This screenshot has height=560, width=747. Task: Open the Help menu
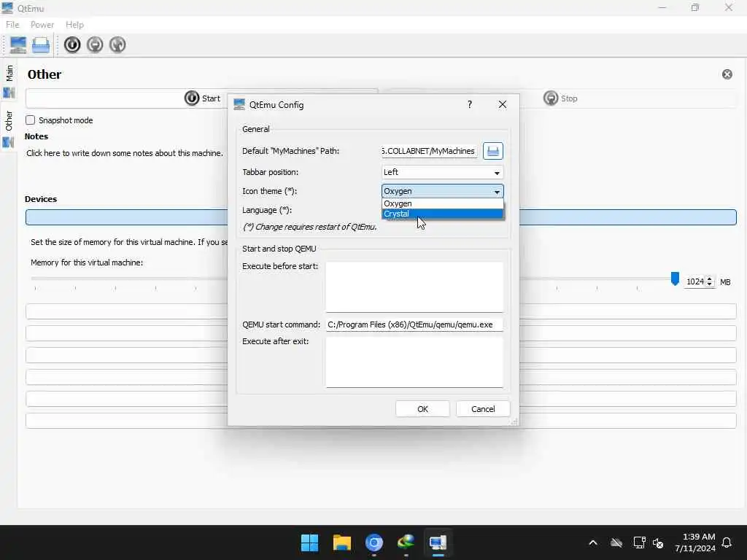74,25
